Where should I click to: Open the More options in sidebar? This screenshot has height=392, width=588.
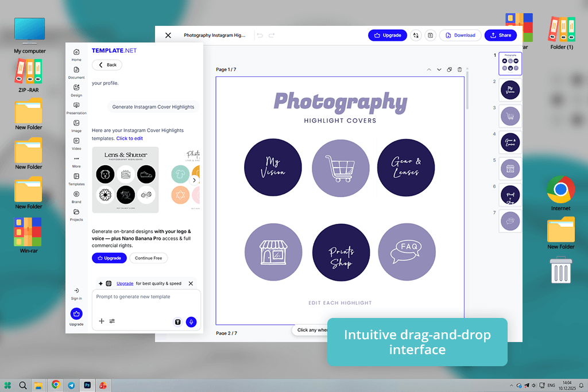(76, 161)
